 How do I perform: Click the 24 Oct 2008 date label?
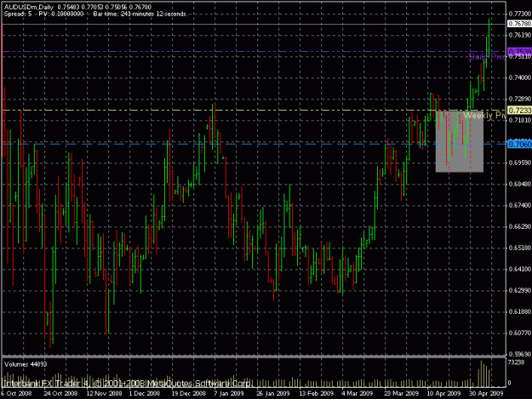click(x=60, y=394)
